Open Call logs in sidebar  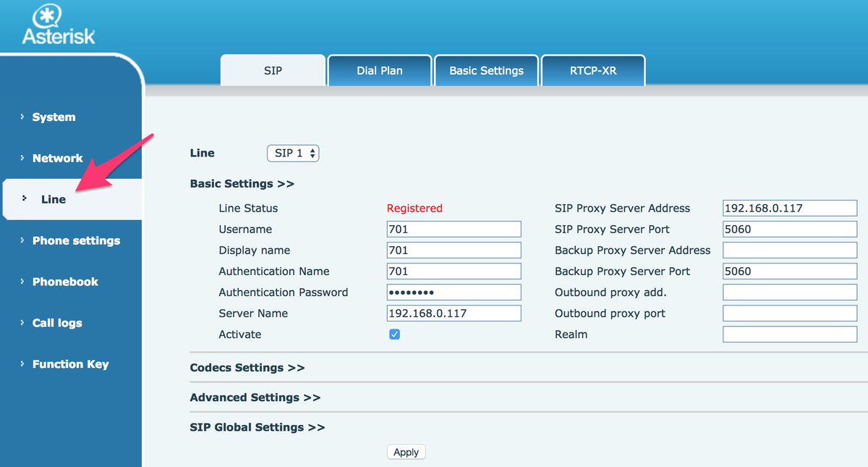pos(57,324)
